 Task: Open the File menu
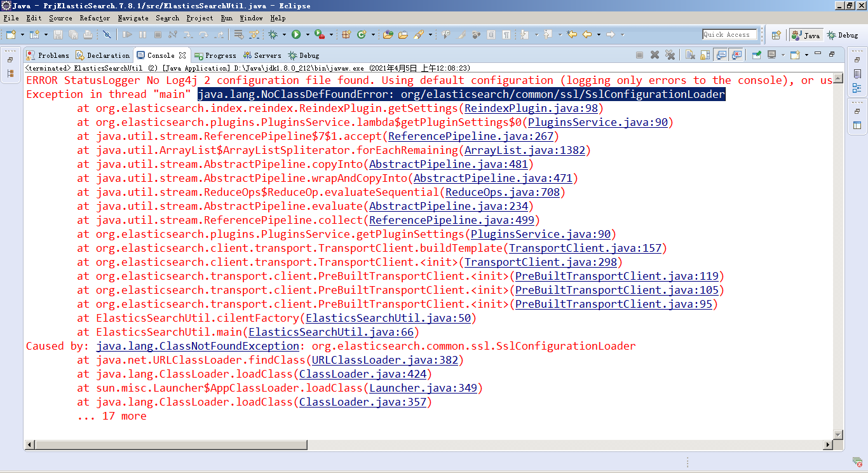click(11, 18)
